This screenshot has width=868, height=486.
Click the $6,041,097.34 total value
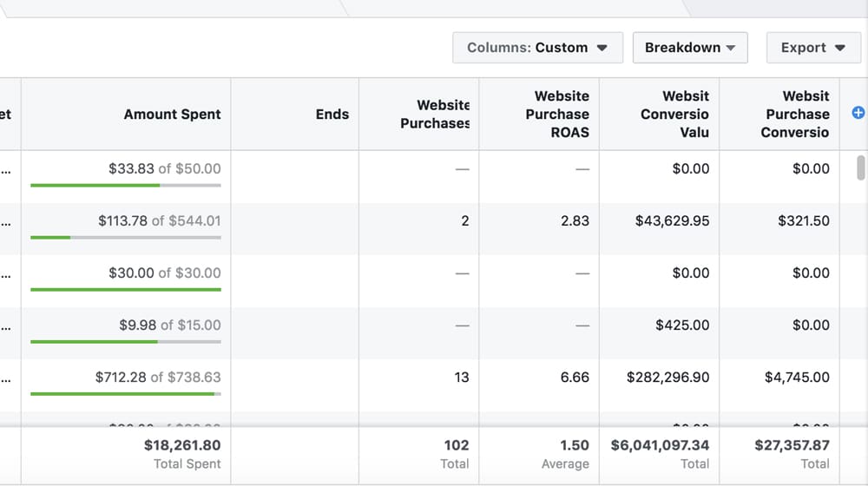660,445
